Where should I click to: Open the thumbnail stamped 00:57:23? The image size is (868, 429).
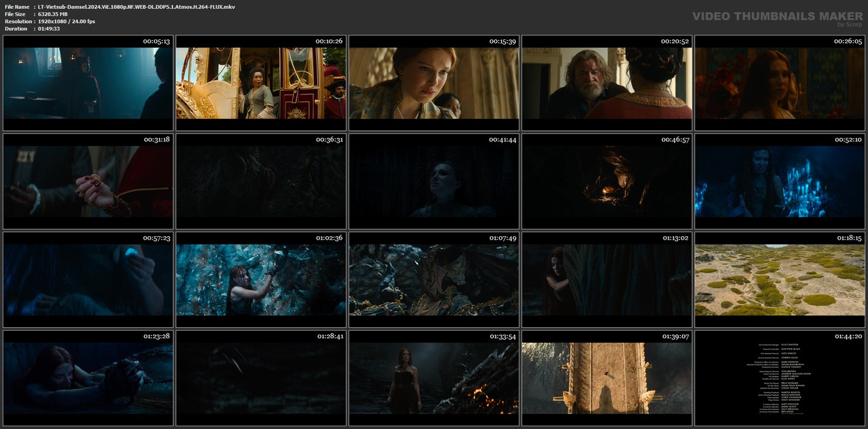coord(88,280)
